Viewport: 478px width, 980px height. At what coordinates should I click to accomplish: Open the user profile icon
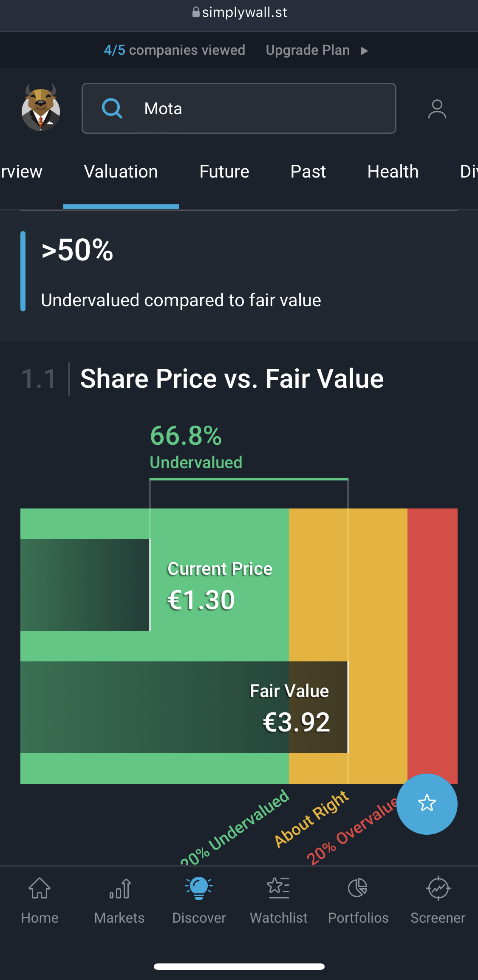[x=437, y=109]
